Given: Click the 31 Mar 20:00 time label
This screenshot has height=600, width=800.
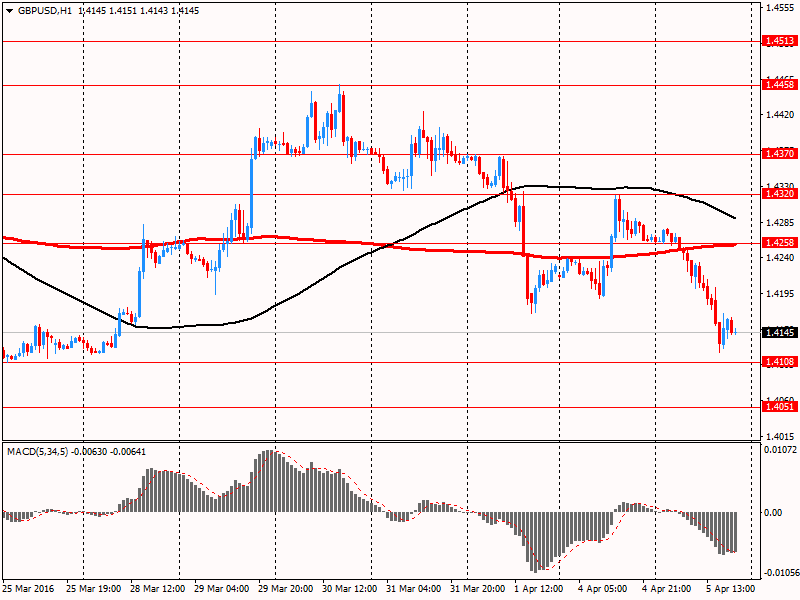Looking at the screenshot, I should 478,589.
